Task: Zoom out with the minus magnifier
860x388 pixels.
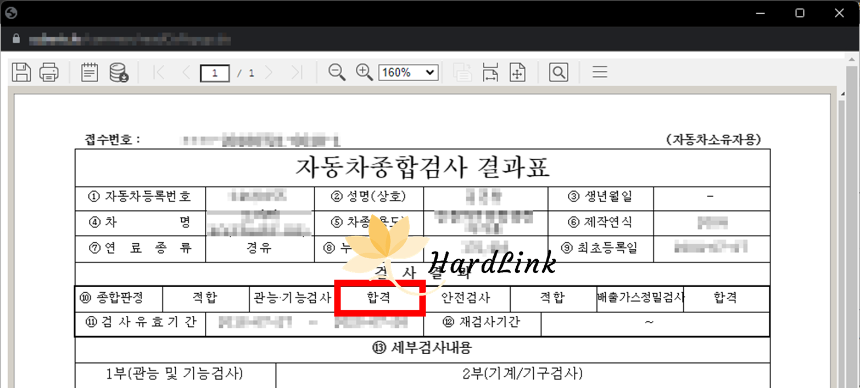Action: (337, 72)
